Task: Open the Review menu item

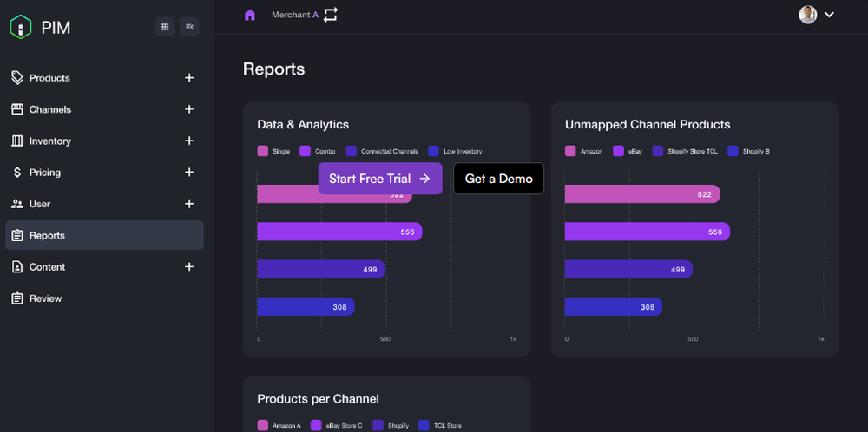Action: 105,298
